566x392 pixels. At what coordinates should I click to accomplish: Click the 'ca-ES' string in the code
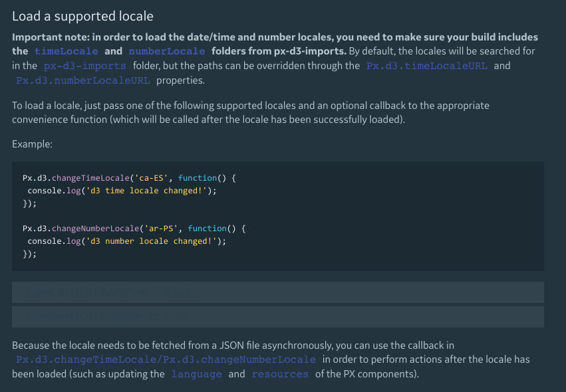152,178
